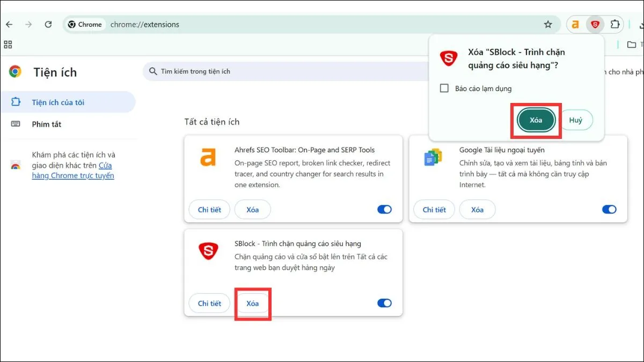
Task: Turn off Google Tài liệu ngoại tuyến toggle
Action: click(x=609, y=210)
